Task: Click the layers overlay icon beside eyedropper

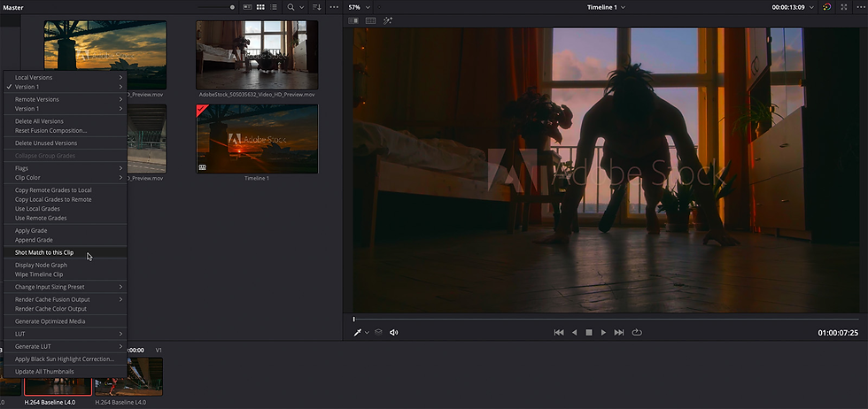Action: [x=378, y=332]
